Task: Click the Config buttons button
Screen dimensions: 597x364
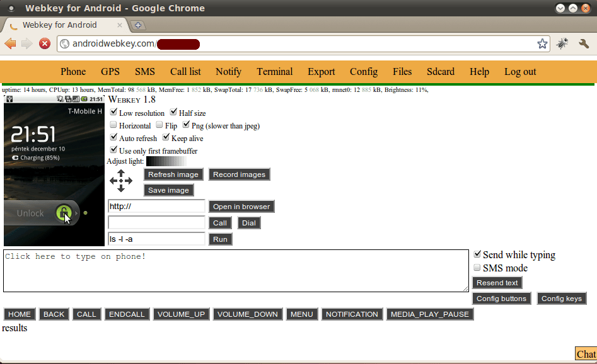Action: pos(501,299)
